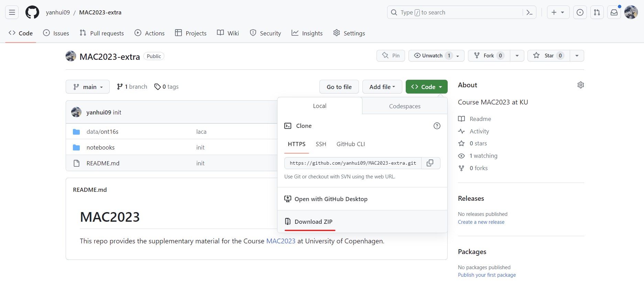Open MAC2023-extra breadcrumb link
This screenshot has width=644, height=286.
coord(100,12)
